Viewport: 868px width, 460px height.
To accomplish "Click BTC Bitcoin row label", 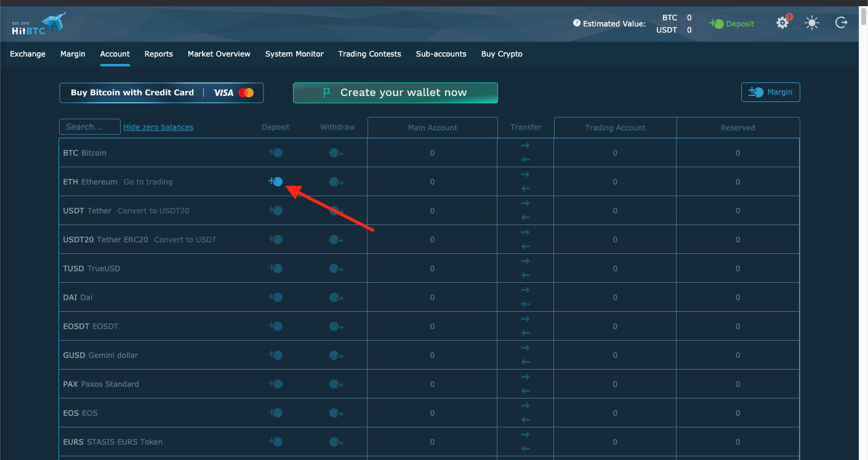I will click(85, 153).
